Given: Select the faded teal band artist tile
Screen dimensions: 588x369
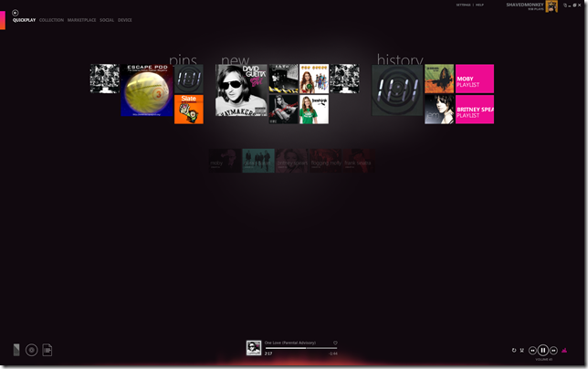Looking at the screenshot, I should coord(258,161).
